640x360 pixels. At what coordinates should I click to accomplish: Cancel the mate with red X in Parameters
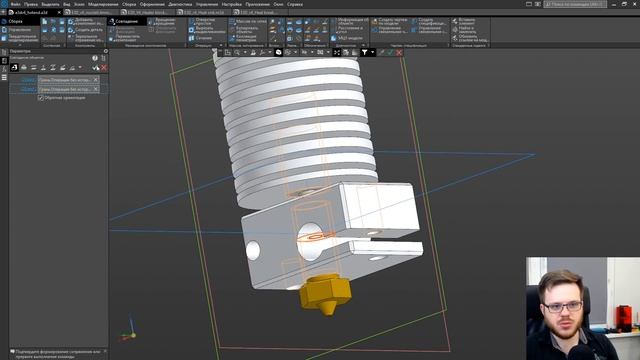(x=104, y=68)
